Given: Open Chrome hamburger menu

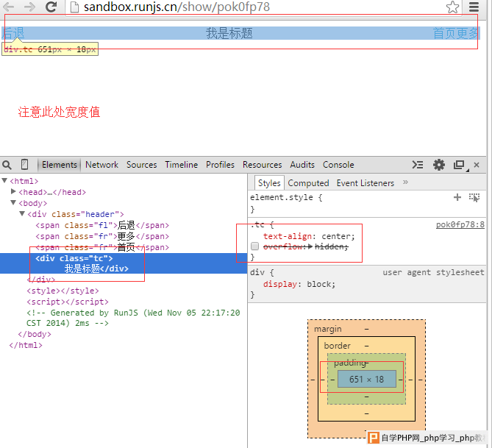Looking at the screenshot, I should (x=474, y=7).
